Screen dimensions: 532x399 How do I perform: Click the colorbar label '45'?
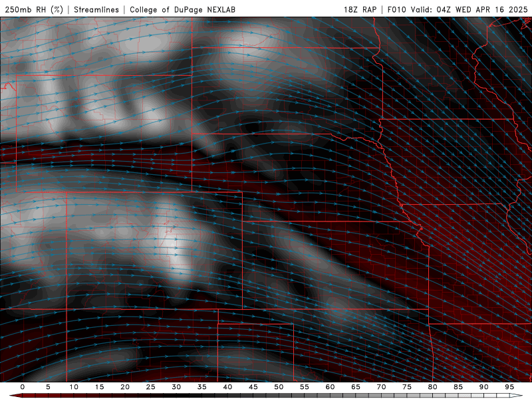tap(253, 387)
